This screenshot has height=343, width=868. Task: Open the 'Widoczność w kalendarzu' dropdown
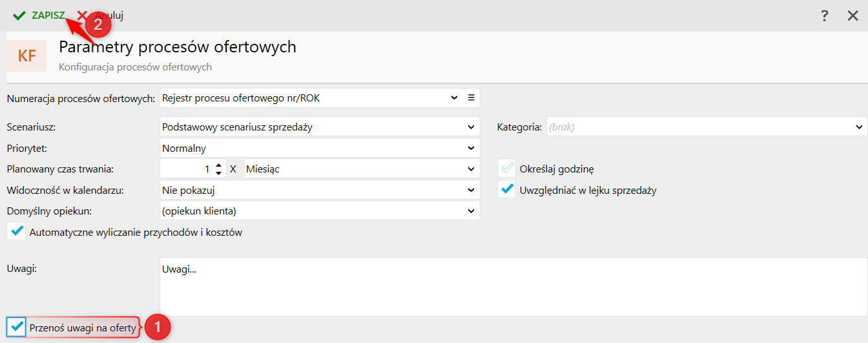pos(471,190)
